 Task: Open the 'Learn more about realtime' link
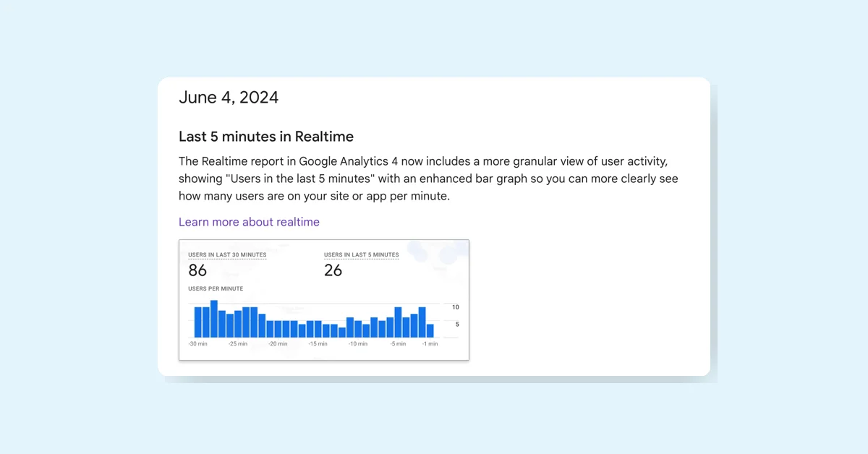249,222
